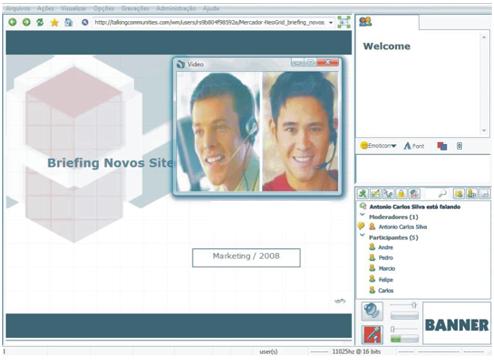Click the green running man icon

coord(363,193)
